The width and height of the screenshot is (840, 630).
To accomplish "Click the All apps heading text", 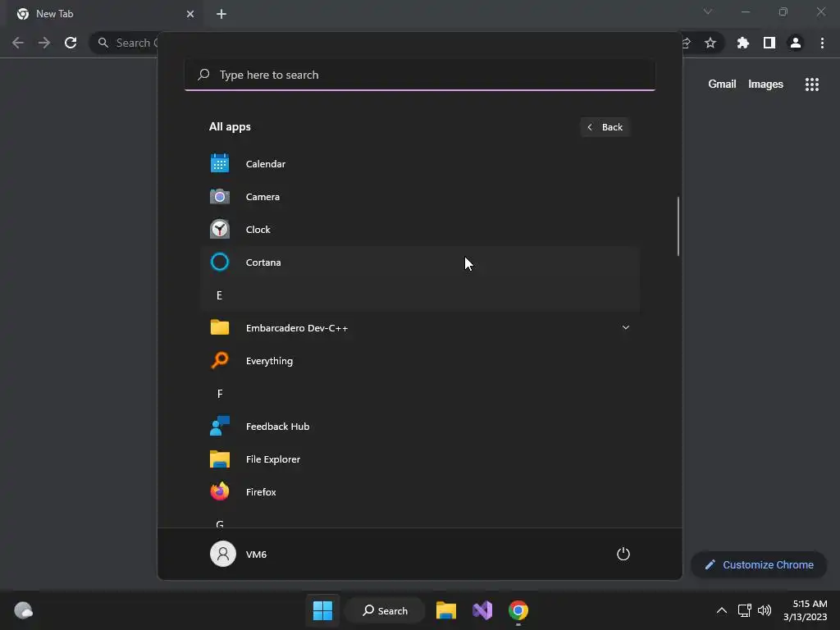I will [230, 127].
